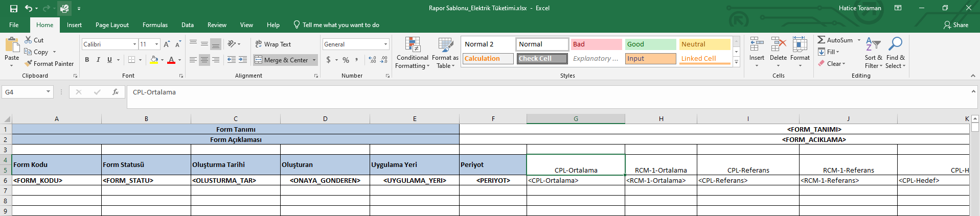Click the AutoSum sigma icon
The width and height of the screenshot is (980, 216).
point(821,40)
